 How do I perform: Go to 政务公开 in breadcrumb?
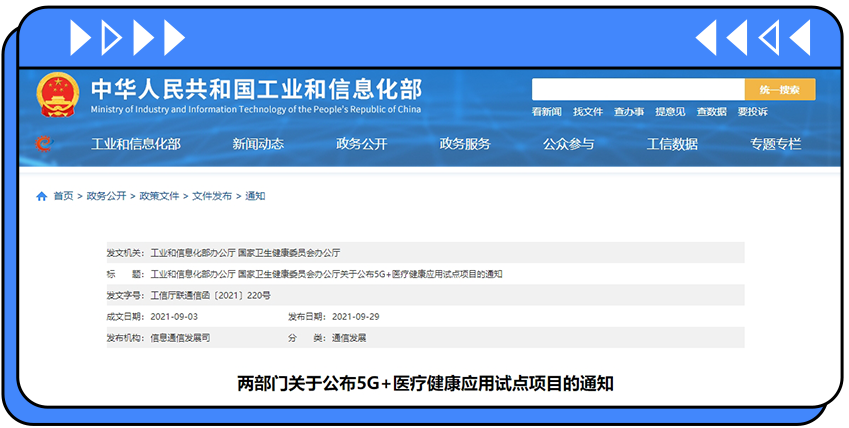point(106,196)
